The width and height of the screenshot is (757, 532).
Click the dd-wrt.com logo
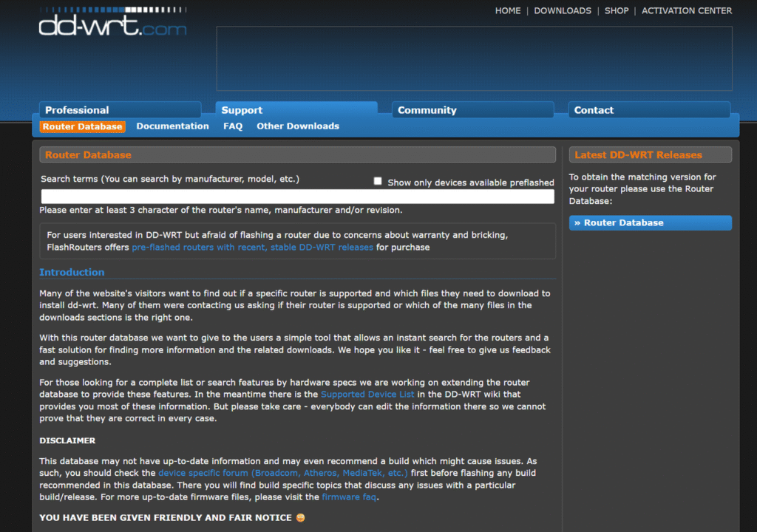click(x=112, y=21)
